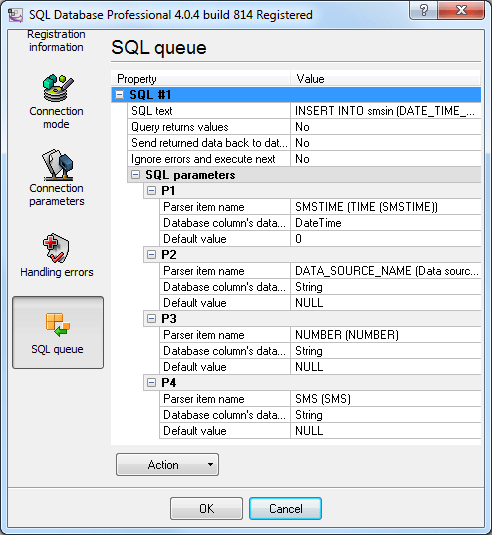This screenshot has width=492, height=535.
Task: Click P2 NULL default value
Action: tap(386, 303)
